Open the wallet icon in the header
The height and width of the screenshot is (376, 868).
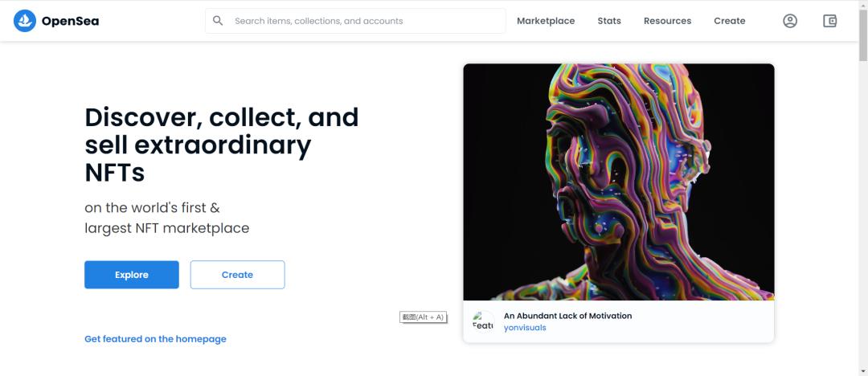pyautogui.click(x=830, y=21)
